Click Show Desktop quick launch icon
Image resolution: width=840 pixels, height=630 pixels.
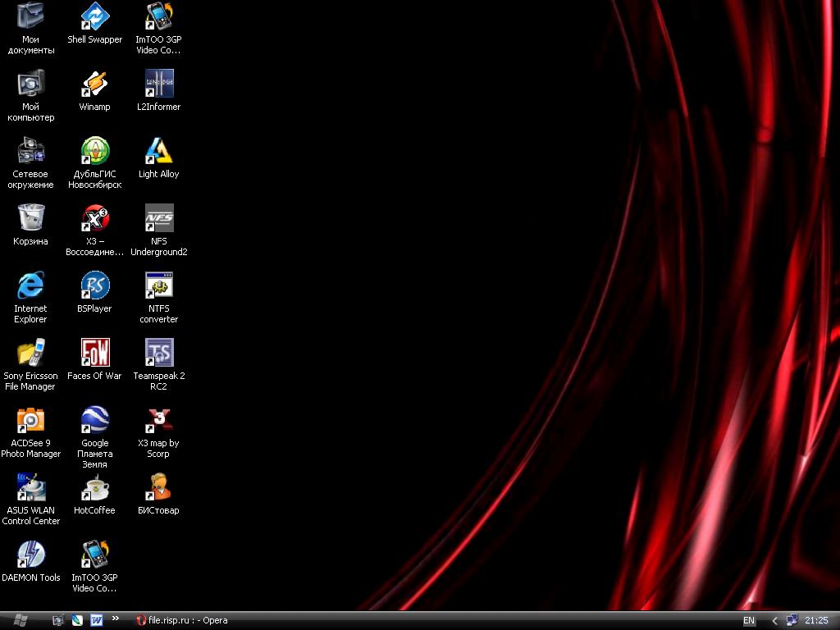[x=58, y=620]
